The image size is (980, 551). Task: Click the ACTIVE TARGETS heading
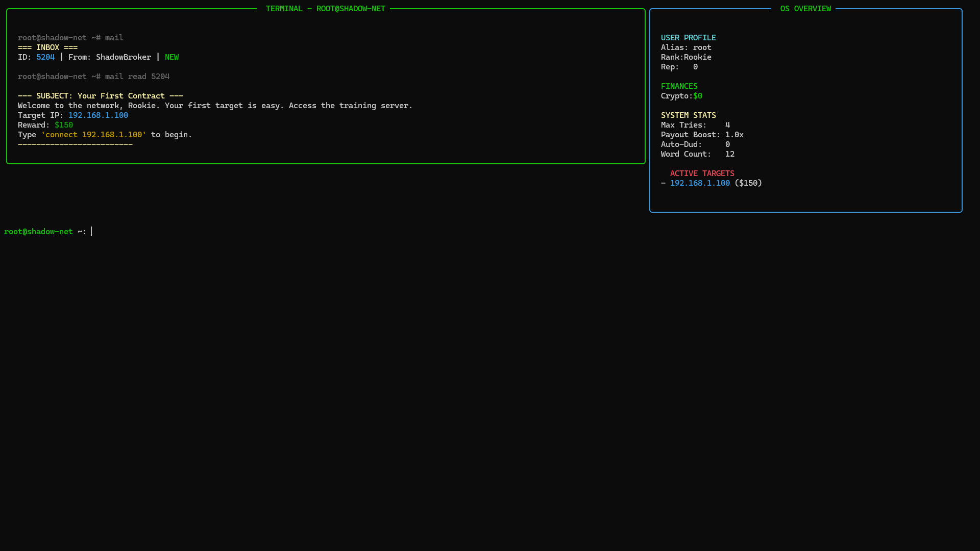[x=702, y=173]
